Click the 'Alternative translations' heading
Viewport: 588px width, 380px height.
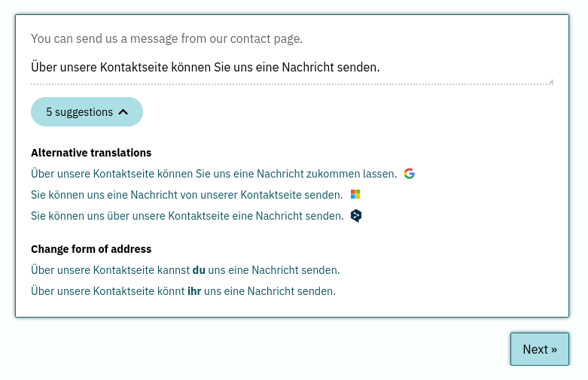[91, 153]
